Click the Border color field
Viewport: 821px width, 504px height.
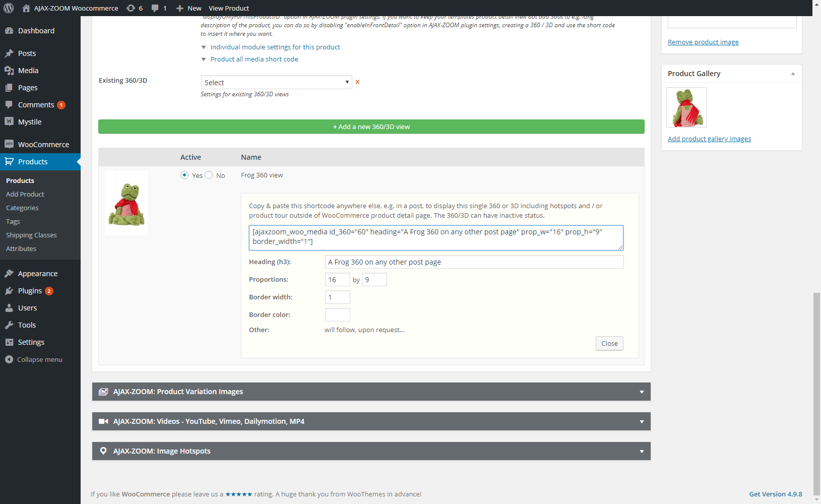pos(338,315)
